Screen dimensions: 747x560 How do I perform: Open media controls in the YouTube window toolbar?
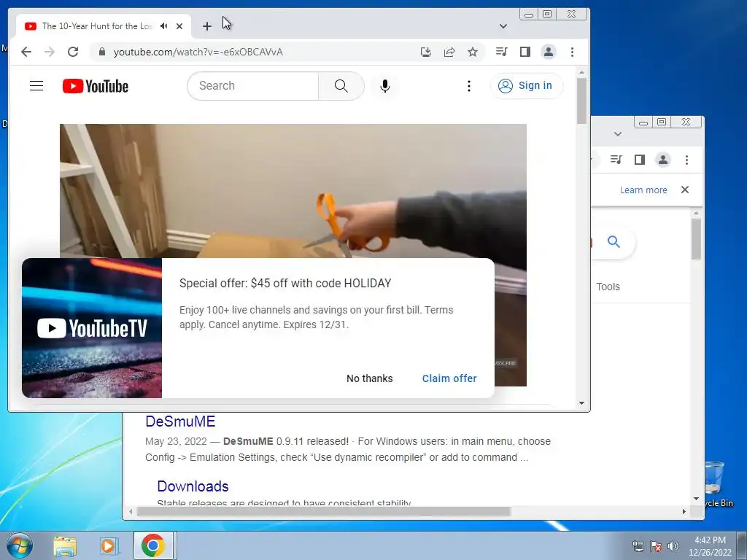pos(501,52)
